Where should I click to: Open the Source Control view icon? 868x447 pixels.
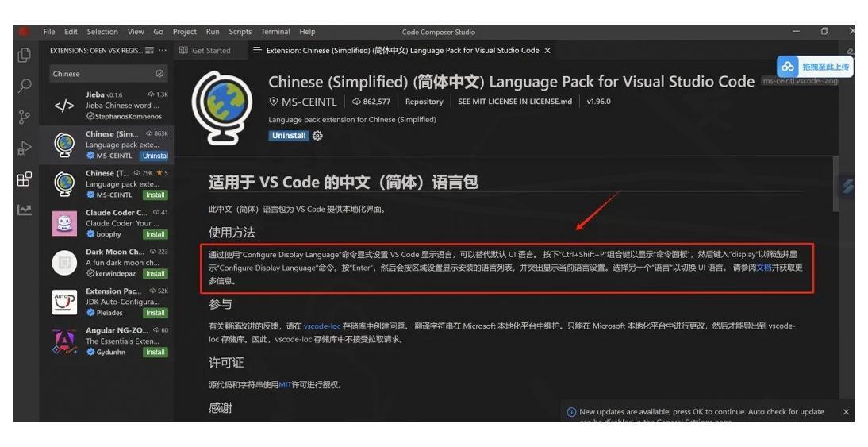[25, 117]
